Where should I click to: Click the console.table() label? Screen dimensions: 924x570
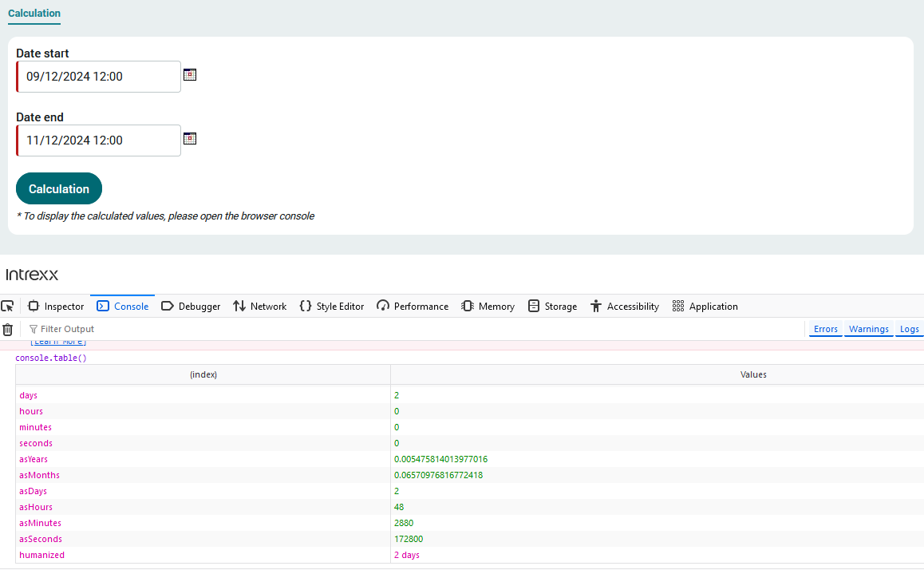tap(51, 358)
